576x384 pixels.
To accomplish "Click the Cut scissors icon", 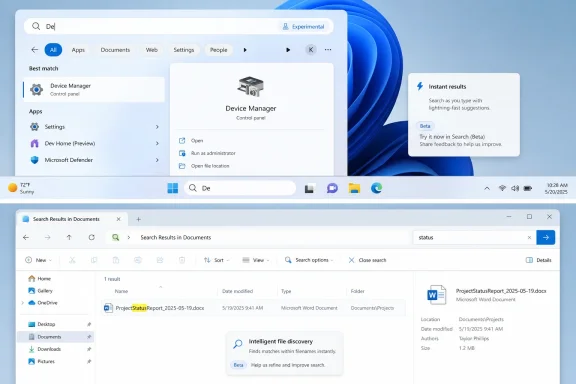I will tap(72, 260).
